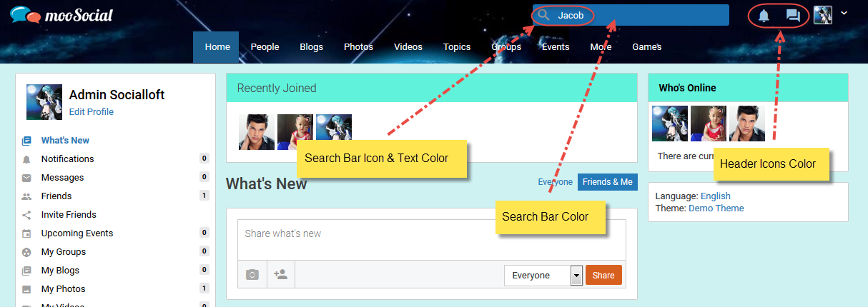The height and width of the screenshot is (307, 868).
Task: Click the Friends count badge
Action: (x=204, y=196)
